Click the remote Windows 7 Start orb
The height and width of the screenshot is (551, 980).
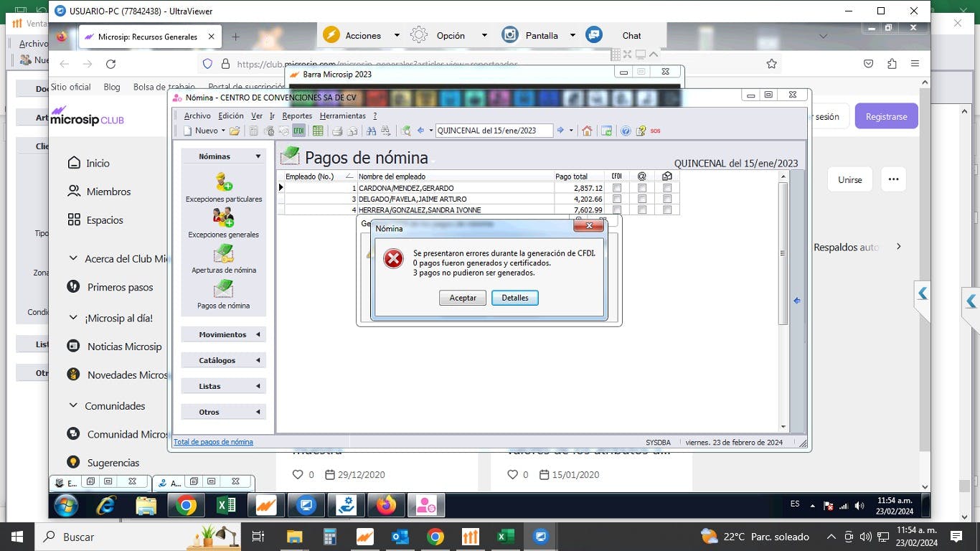(x=65, y=506)
